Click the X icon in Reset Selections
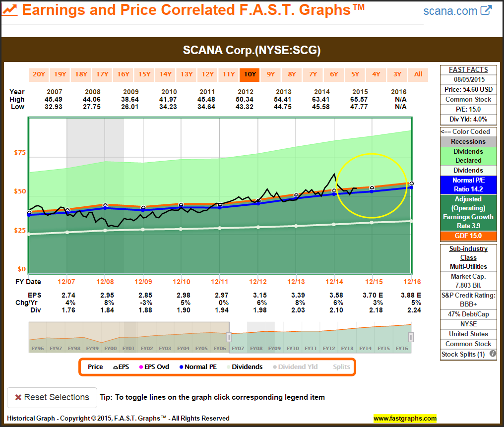 (x=18, y=397)
